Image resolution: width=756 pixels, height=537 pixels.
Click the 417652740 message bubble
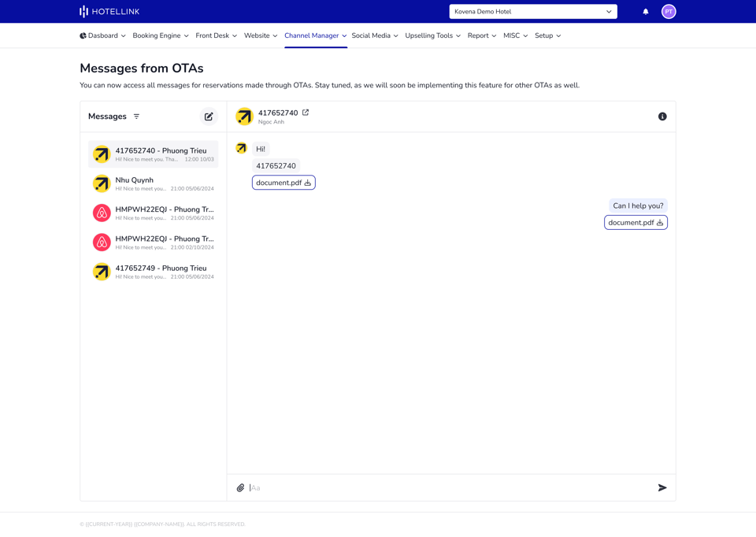(276, 166)
